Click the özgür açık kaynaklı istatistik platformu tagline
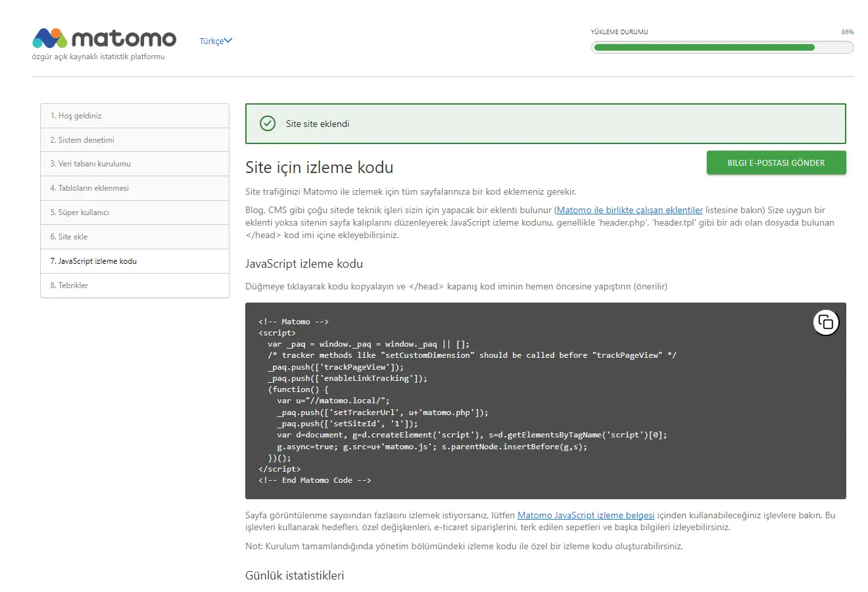The width and height of the screenshot is (868, 592). pos(99,57)
